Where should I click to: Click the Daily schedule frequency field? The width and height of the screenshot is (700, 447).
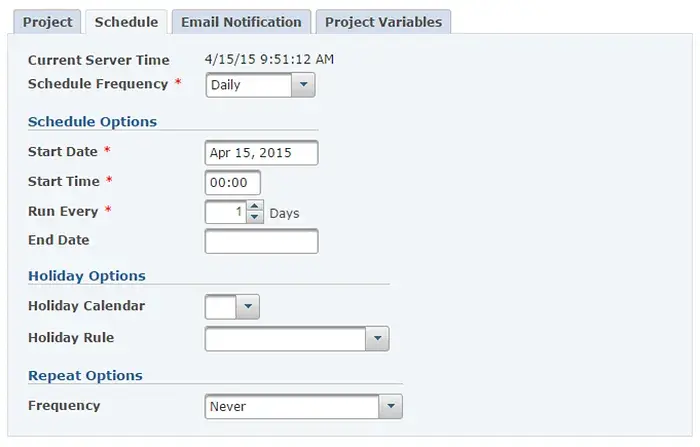point(248,85)
